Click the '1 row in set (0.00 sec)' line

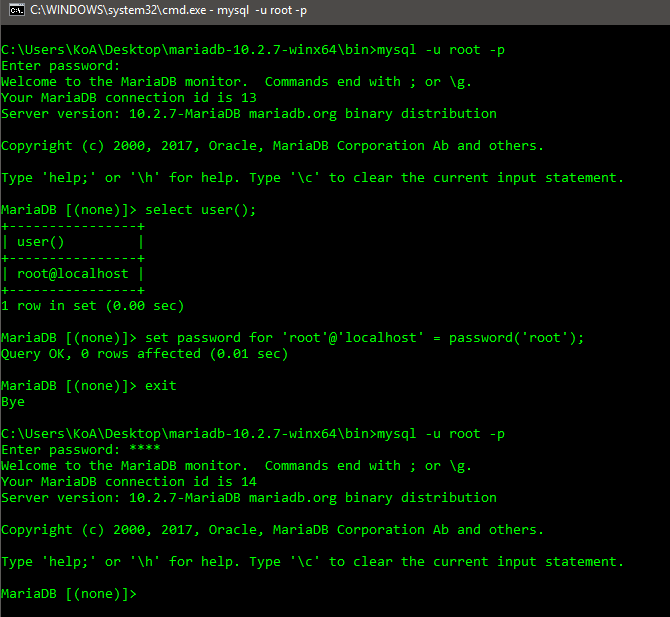[x=92, y=306]
